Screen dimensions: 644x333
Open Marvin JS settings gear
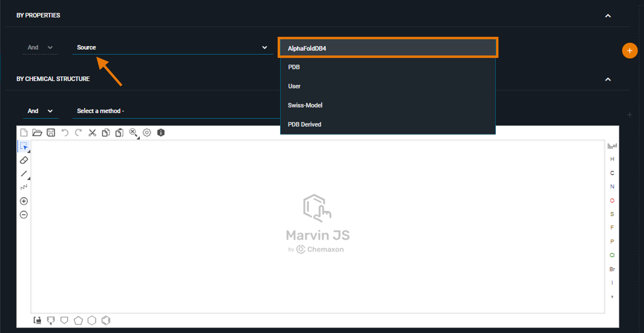point(147,133)
